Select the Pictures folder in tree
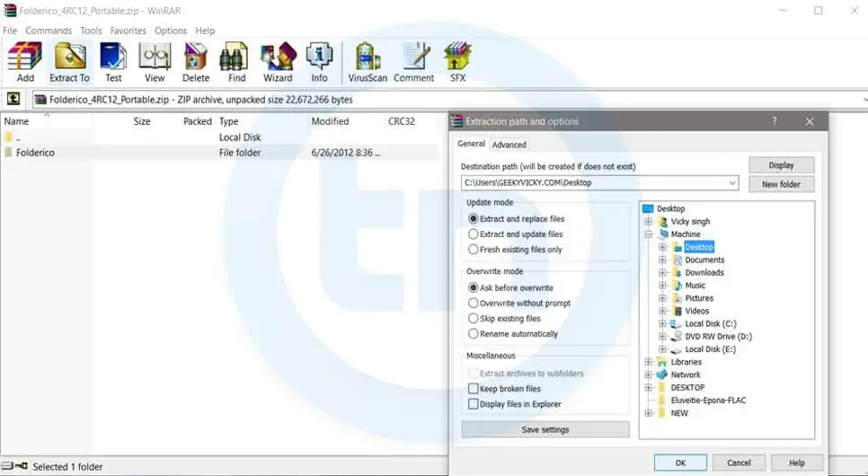This screenshot has height=476, width=868. pyautogui.click(x=699, y=298)
